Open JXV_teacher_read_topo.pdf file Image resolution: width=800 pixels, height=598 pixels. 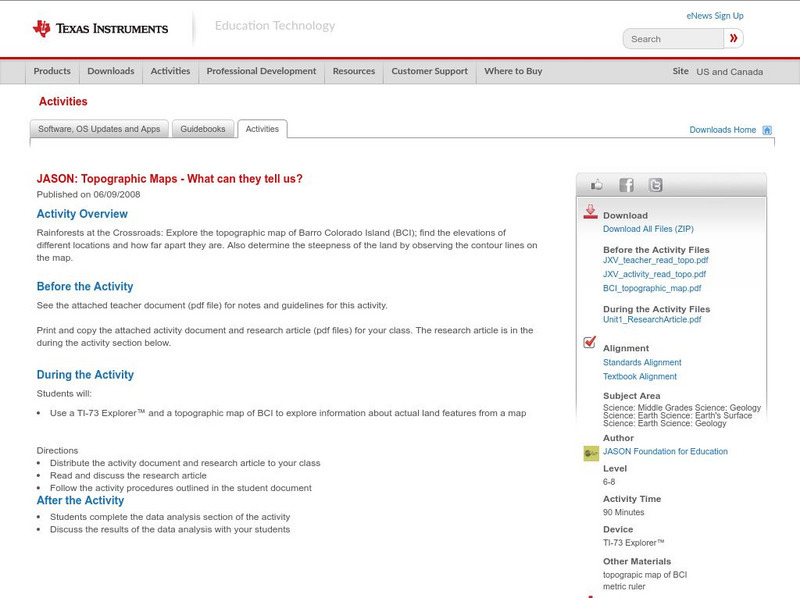656,260
